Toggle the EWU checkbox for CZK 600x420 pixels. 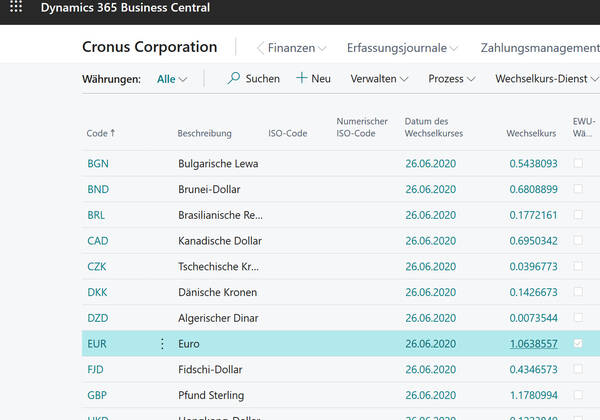(578, 266)
